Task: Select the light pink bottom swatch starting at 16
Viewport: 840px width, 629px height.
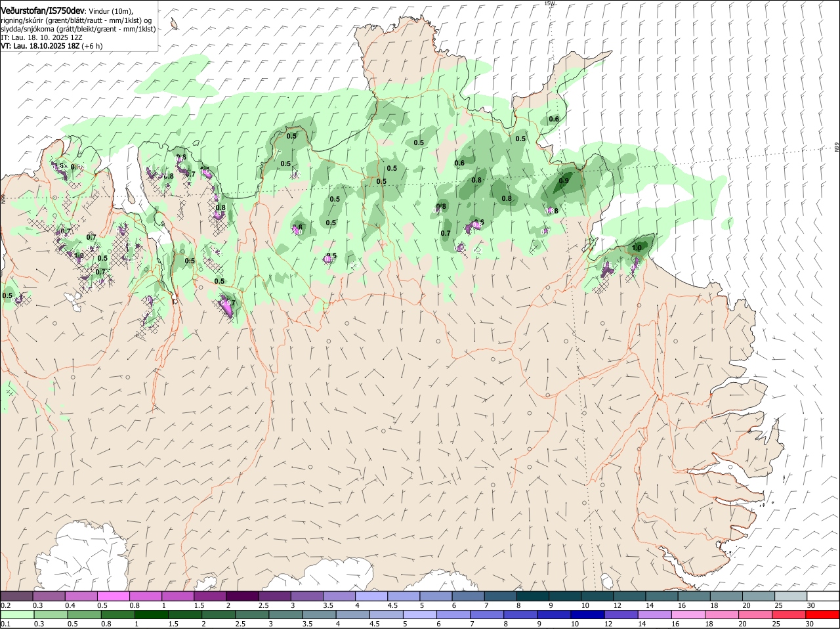Action: pyautogui.click(x=688, y=615)
